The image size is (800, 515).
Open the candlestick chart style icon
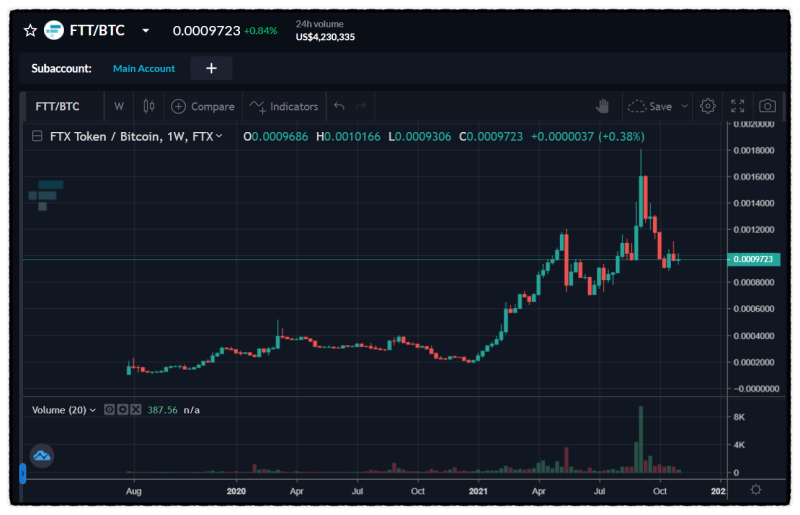pos(148,106)
